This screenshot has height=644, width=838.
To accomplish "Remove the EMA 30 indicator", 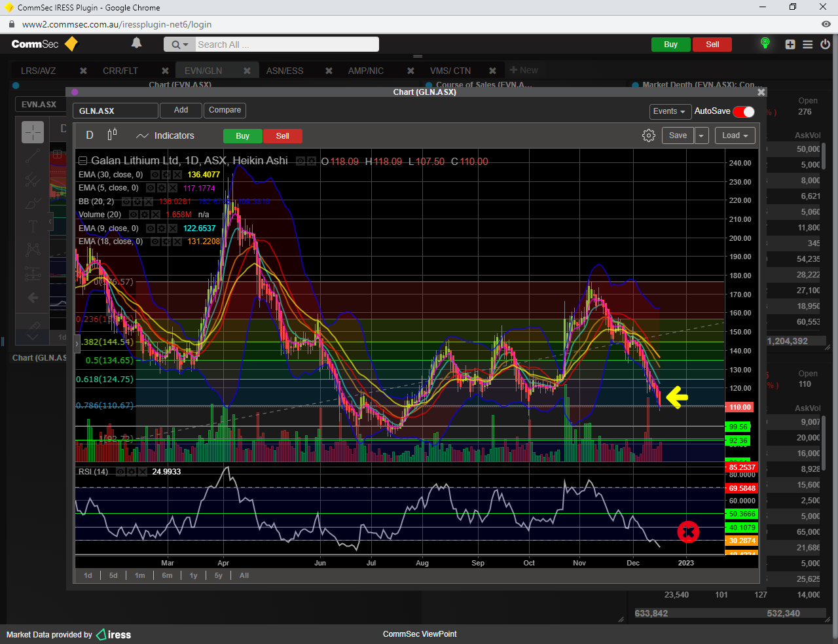I will 177,175.
